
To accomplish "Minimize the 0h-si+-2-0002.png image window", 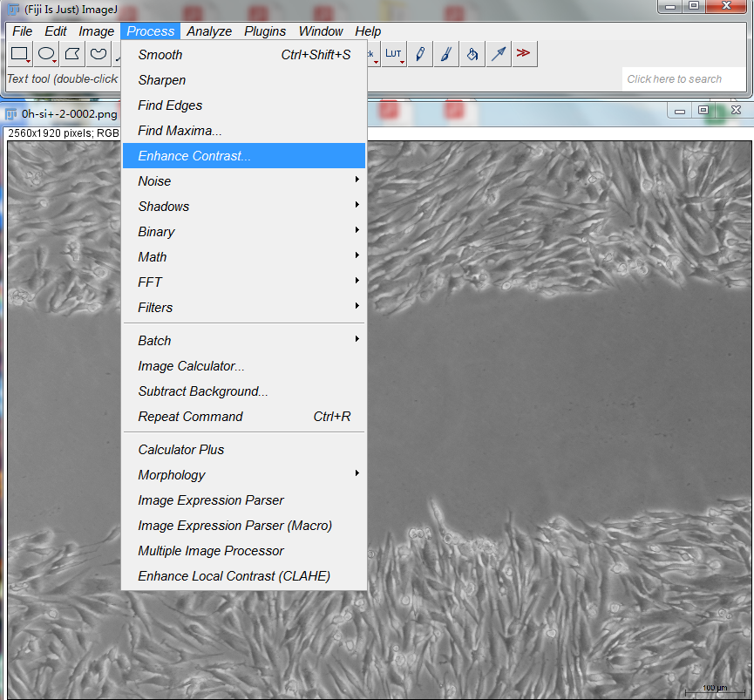I will pyautogui.click(x=679, y=111).
